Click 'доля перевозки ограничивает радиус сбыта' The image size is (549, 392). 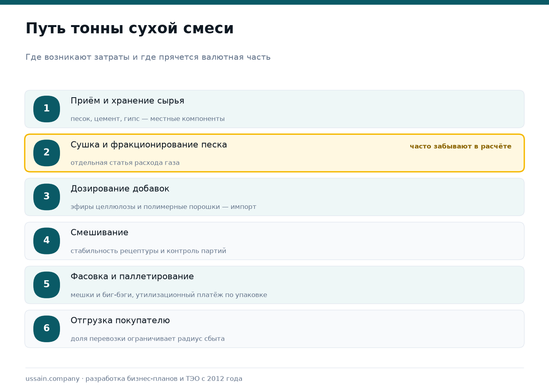(x=148, y=339)
